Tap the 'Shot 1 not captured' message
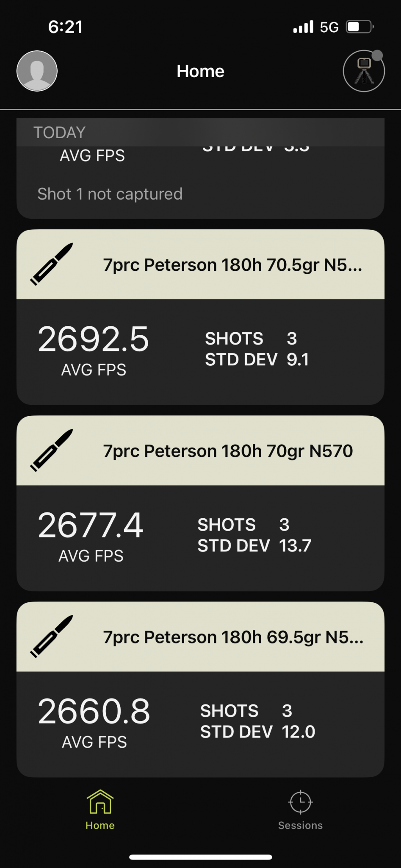The width and height of the screenshot is (401, 868). [x=110, y=194]
